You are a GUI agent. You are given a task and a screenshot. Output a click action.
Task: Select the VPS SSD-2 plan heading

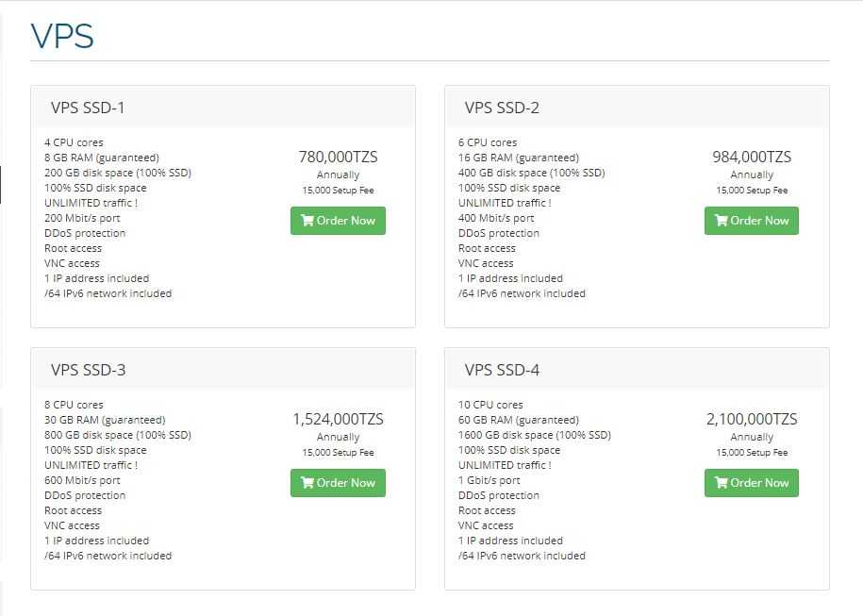[502, 108]
